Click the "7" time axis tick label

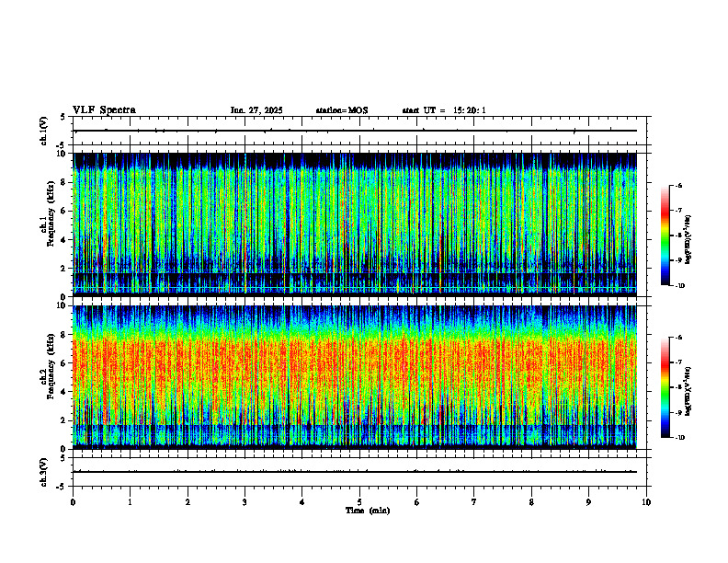(x=474, y=502)
